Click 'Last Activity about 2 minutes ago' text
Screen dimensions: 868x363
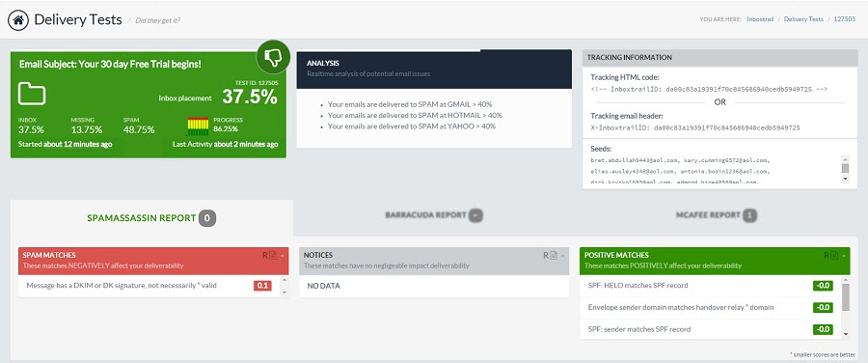[226, 144]
